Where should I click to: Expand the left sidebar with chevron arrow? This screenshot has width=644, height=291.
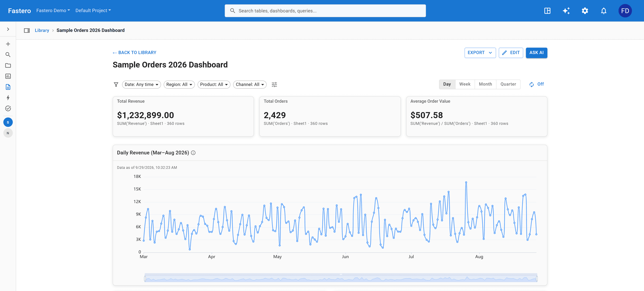pos(8,29)
